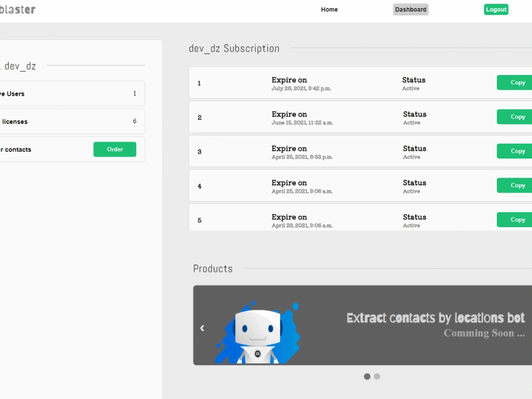Click the blaster logo in the header

[18, 9]
